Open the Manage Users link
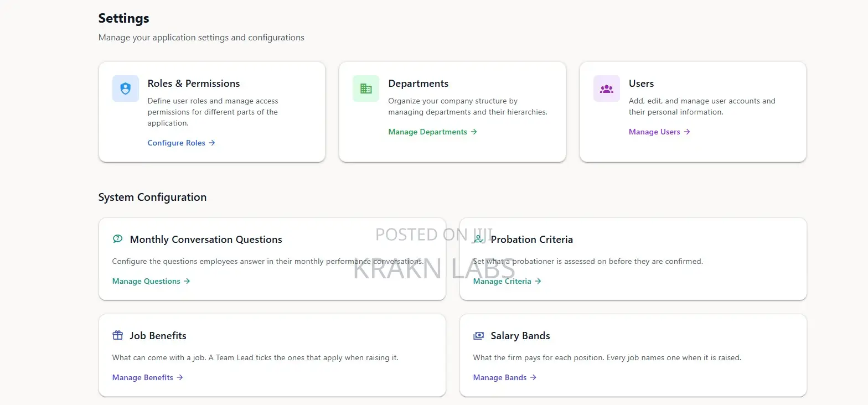The image size is (868, 405). click(660, 132)
